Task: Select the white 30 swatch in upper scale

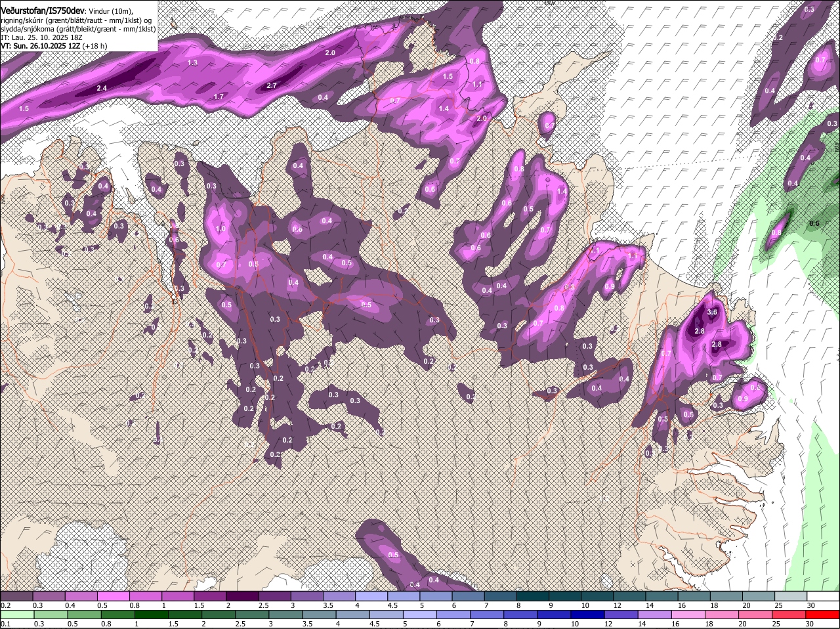Action: click(x=824, y=596)
